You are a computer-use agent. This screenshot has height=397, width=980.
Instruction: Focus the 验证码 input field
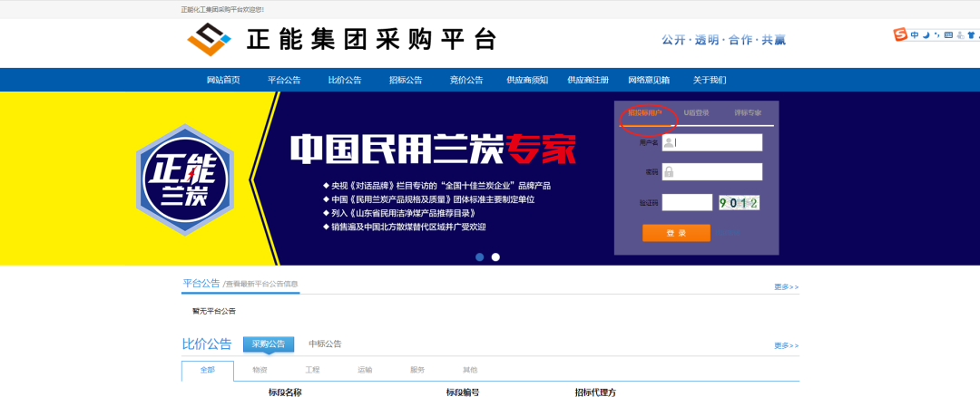pyautogui.click(x=687, y=202)
